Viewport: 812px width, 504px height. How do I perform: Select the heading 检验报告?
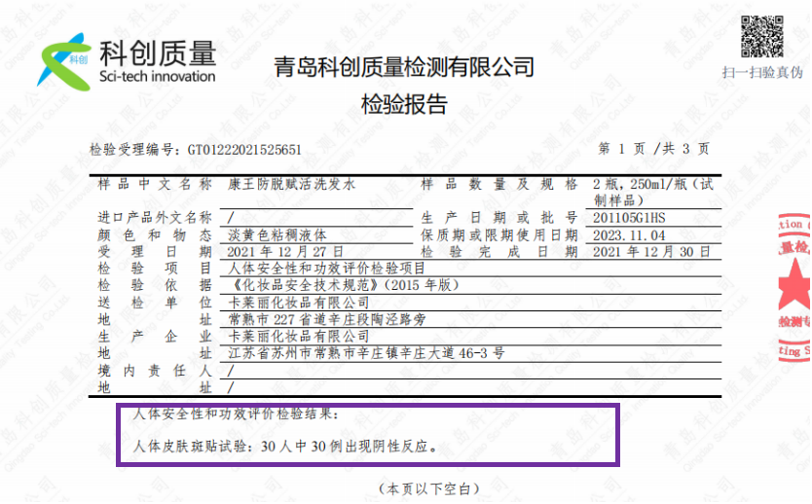tap(404, 104)
